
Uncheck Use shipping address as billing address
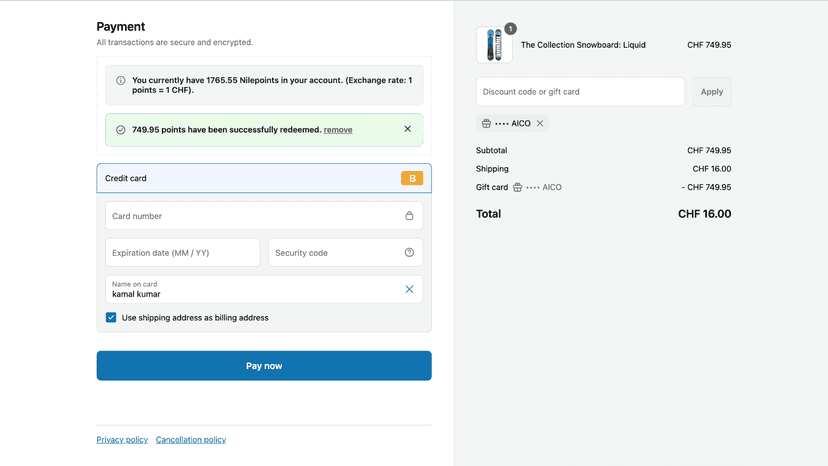click(x=111, y=318)
